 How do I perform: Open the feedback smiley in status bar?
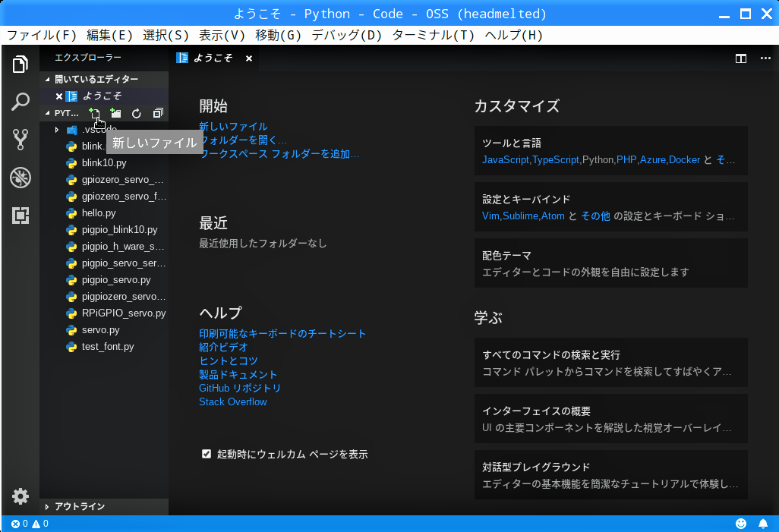pyautogui.click(x=741, y=524)
